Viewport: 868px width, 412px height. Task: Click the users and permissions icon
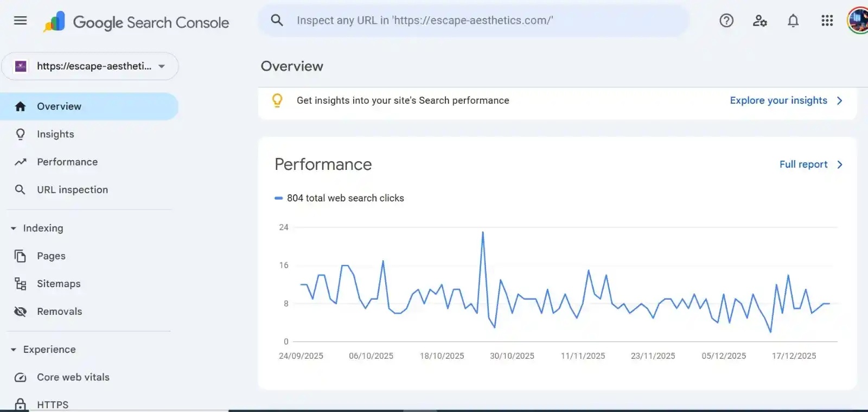(x=759, y=21)
